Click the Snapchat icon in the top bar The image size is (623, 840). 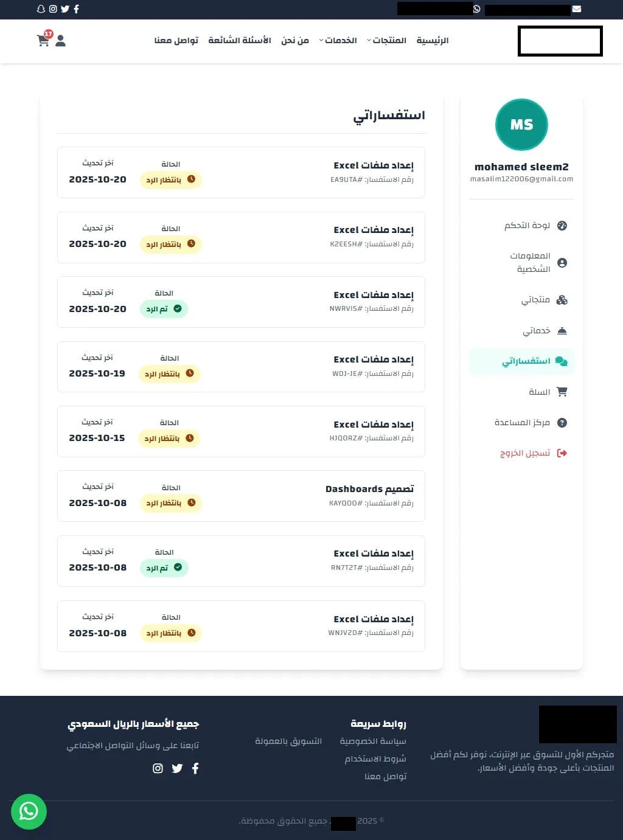point(40,9)
